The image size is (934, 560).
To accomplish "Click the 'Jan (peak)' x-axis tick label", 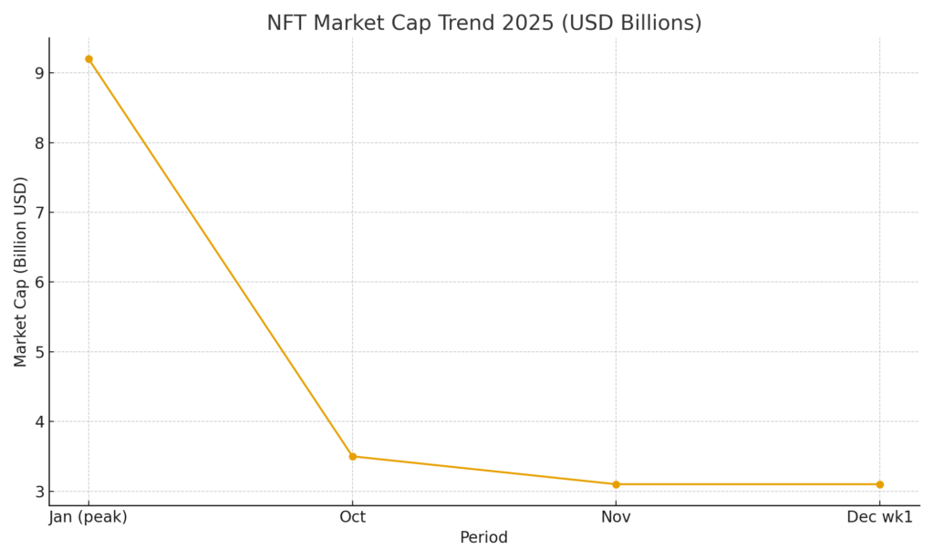I will click(x=88, y=517).
